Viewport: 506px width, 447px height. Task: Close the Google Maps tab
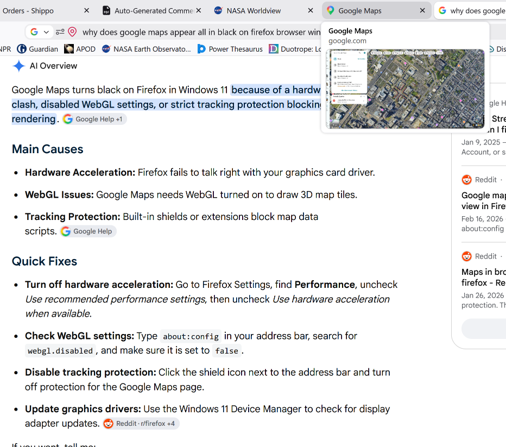click(422, 11)
